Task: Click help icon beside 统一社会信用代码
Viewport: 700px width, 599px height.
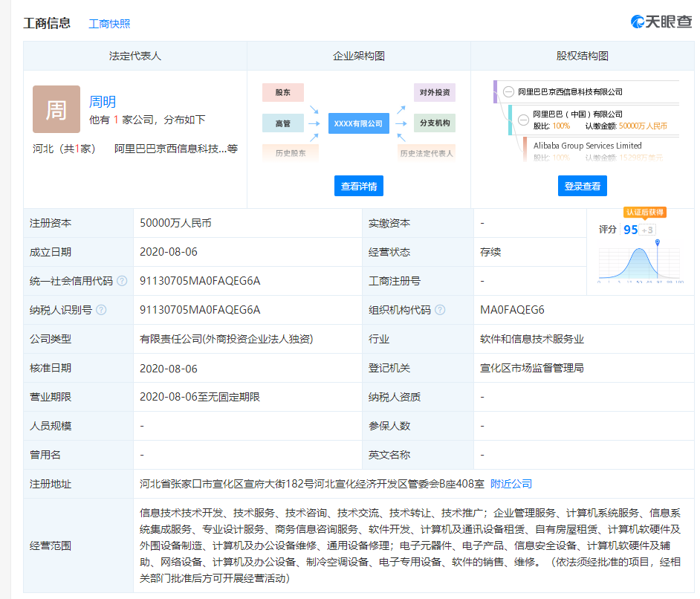Action: tap(122, 281)
